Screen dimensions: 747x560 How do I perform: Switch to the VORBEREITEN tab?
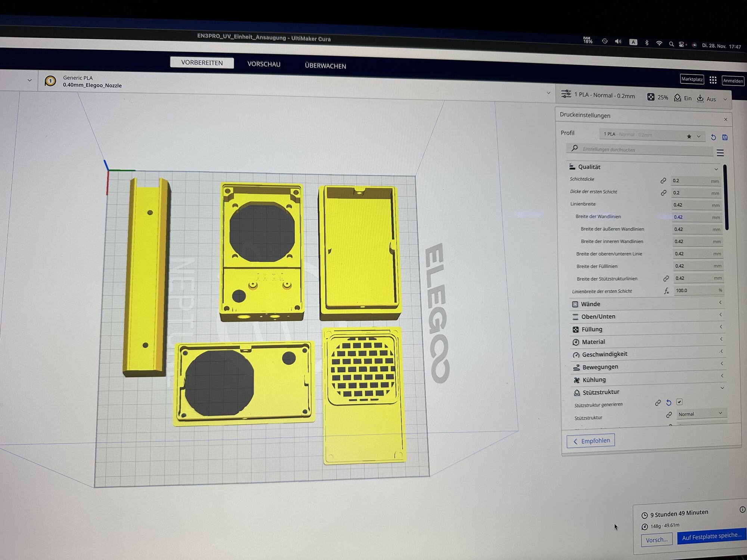202,63
